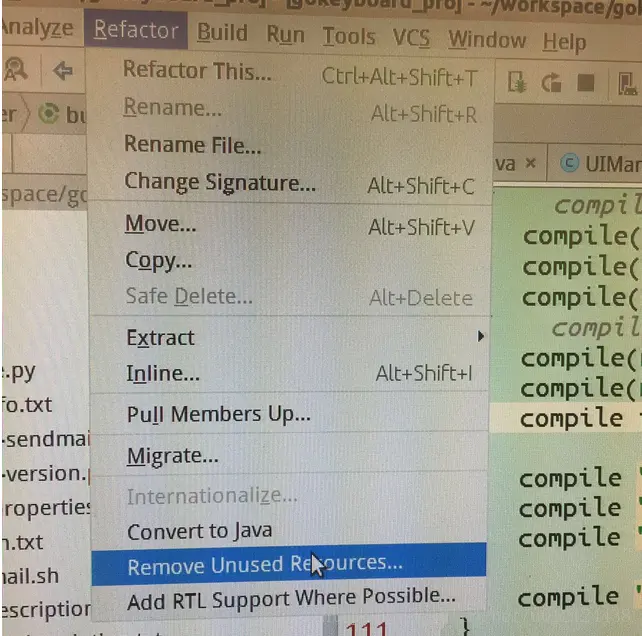Select the -sendmai file in project tree

(x=45, y=439)
